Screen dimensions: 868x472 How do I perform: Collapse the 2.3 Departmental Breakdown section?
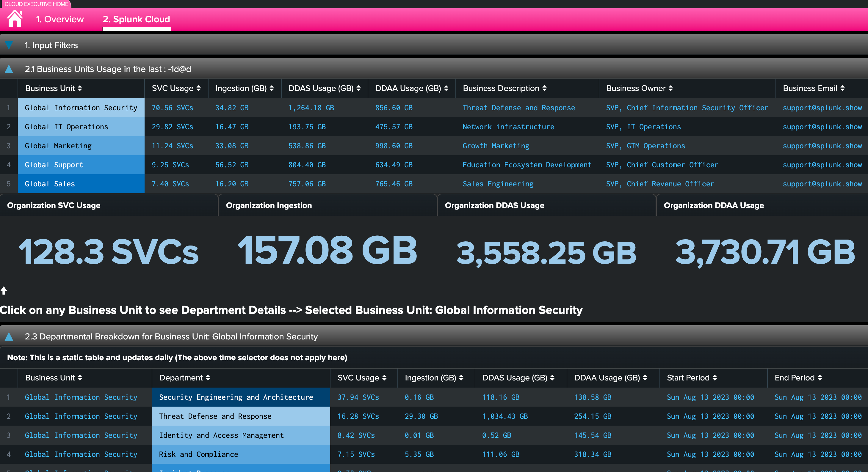coord(9,336)
